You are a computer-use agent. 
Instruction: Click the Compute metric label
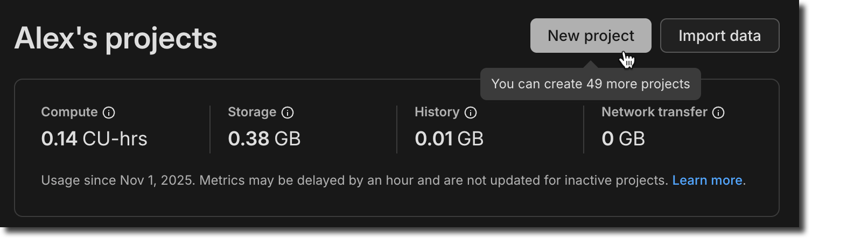tap(69, 112)
